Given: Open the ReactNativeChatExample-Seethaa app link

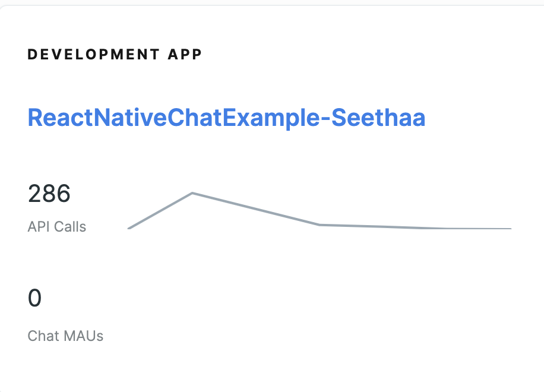Looking at the screenshot, I should tap(226, 118).
